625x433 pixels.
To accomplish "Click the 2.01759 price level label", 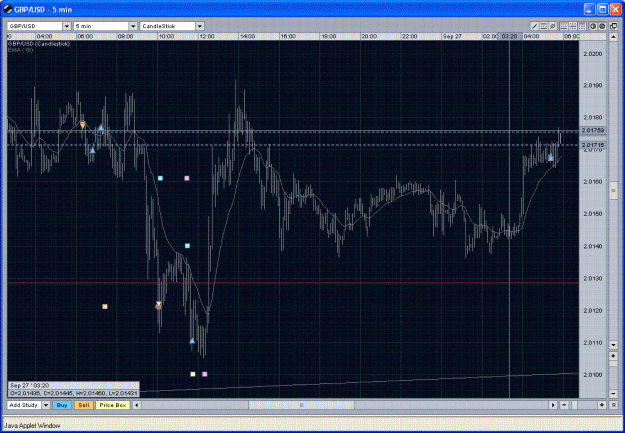I will click(x=593, y=130).
